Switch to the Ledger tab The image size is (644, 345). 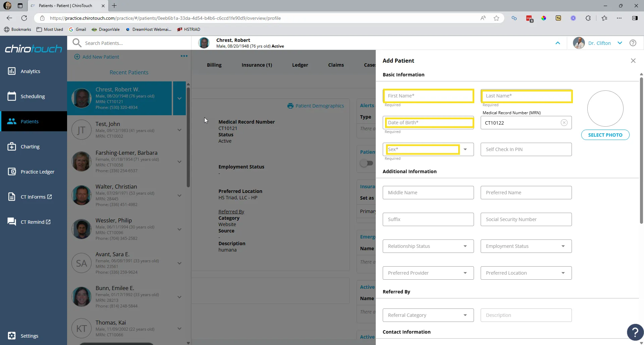point(300,65)
